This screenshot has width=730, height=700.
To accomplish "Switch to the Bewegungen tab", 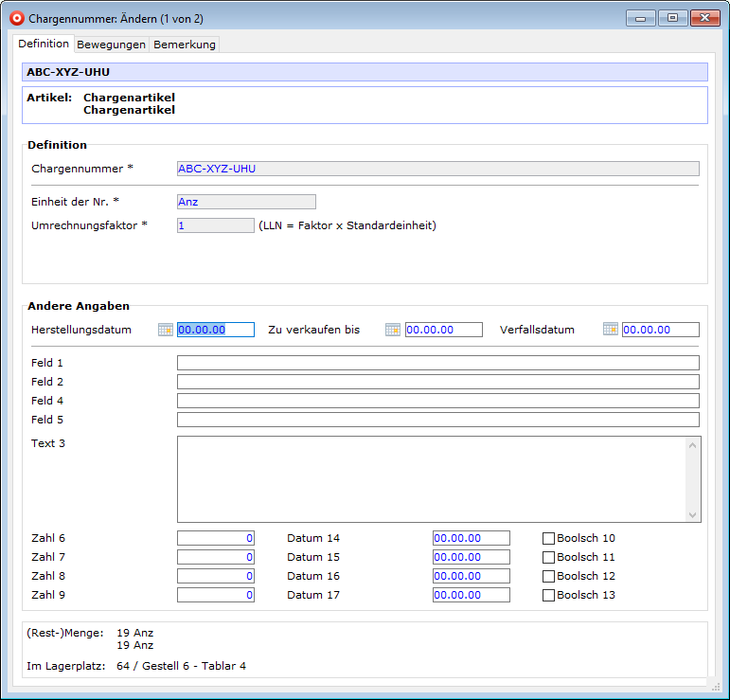I will pos(112,45).
